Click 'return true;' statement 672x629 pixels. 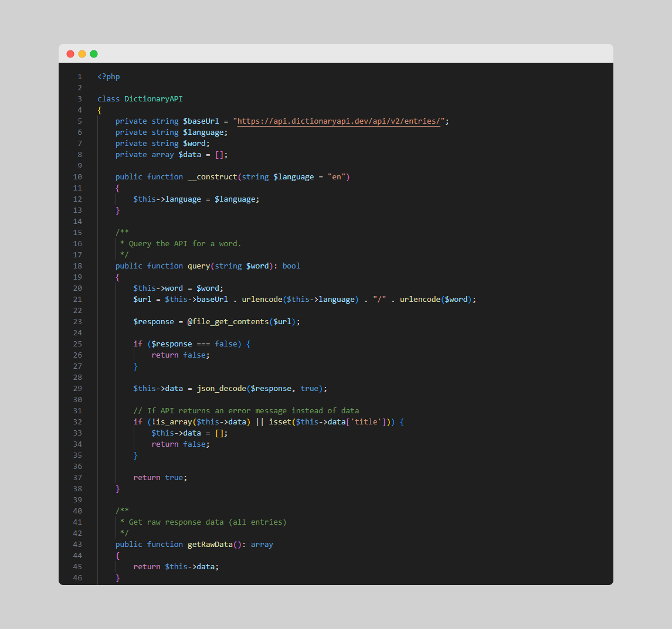point(160,478)
